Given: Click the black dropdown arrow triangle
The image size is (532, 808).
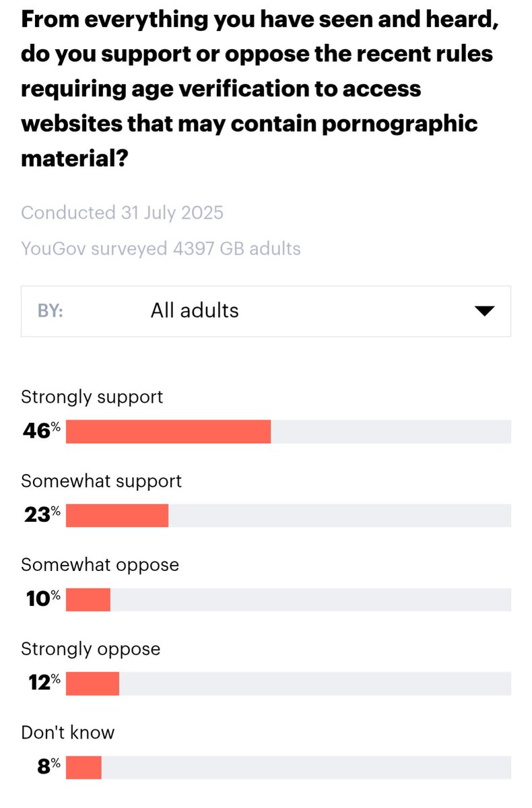Looking at the screenshot, I should (485, 311).
